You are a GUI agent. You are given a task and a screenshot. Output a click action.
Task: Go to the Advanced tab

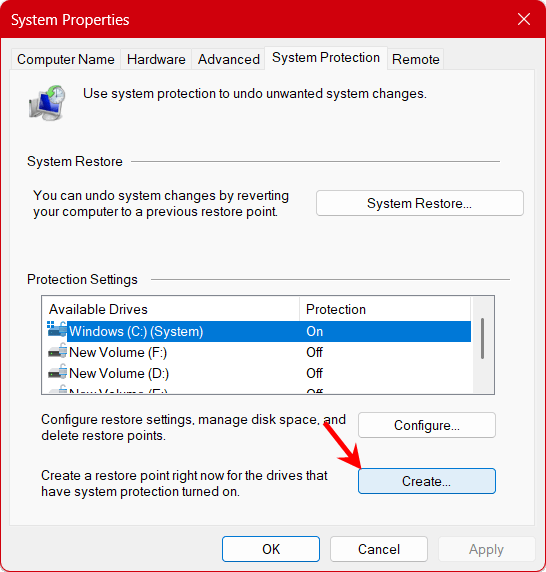point(229,59)
